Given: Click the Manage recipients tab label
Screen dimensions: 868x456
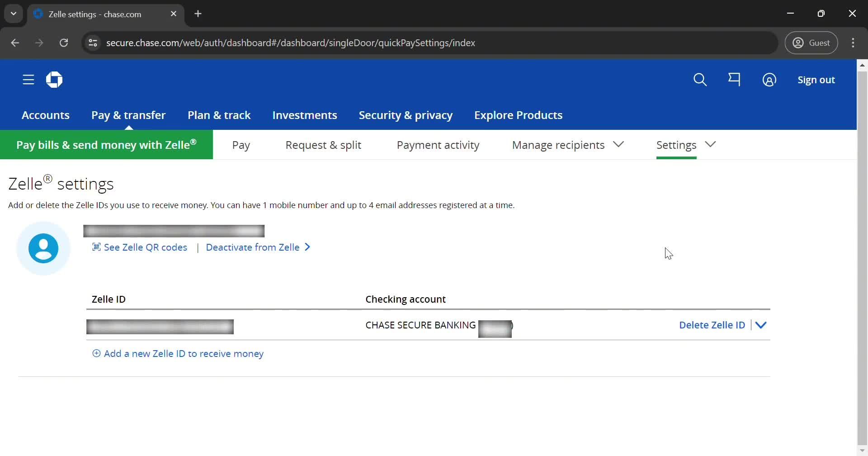Looking at the screenshot, I should [558, 145].
